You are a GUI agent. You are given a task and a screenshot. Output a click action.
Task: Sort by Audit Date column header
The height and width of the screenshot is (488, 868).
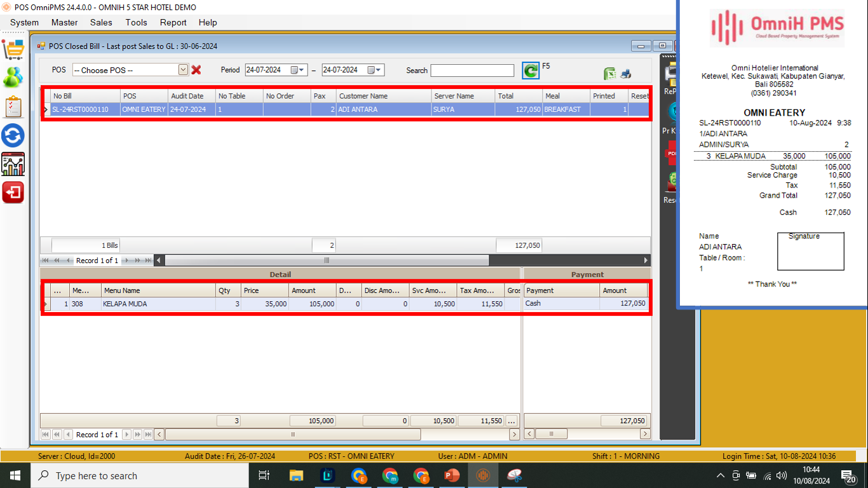click(x=191, y=96)
